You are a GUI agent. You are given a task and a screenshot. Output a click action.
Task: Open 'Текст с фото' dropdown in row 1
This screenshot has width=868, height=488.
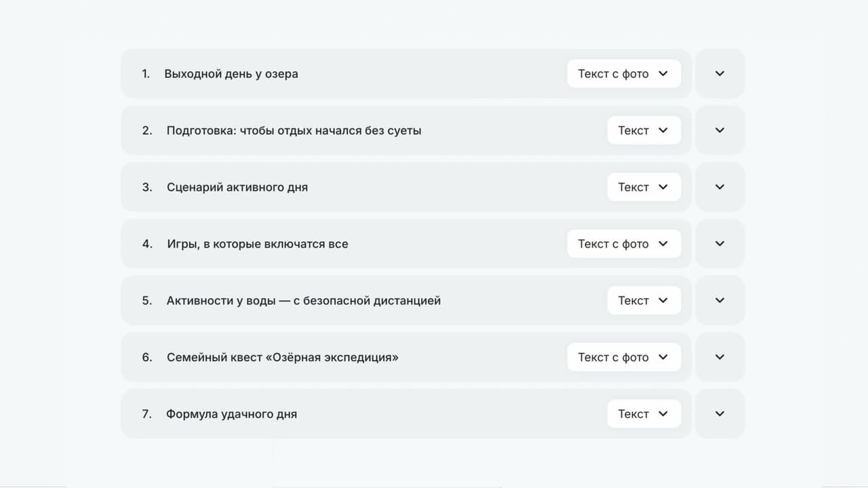(624, 73)
